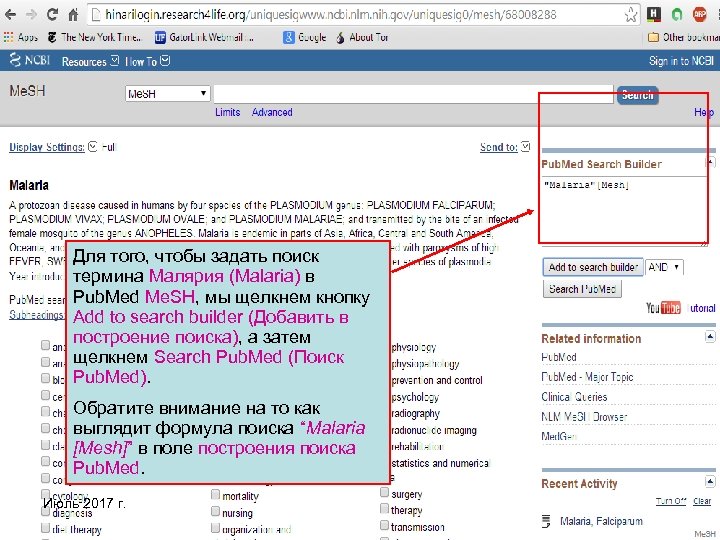Click the browser address bar URL
The width and height of the screenshot is (720, 540).
coord(331,15)
